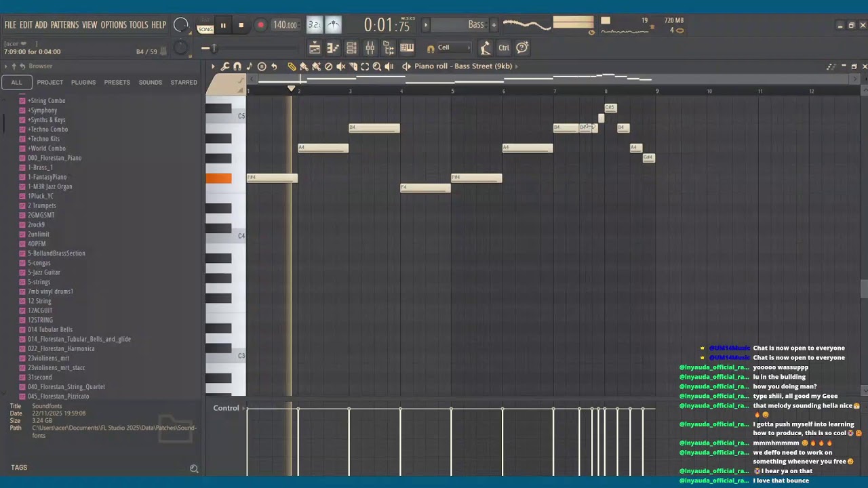Select the 1-M3R Jazz Organ item

(x=50, y=186)
